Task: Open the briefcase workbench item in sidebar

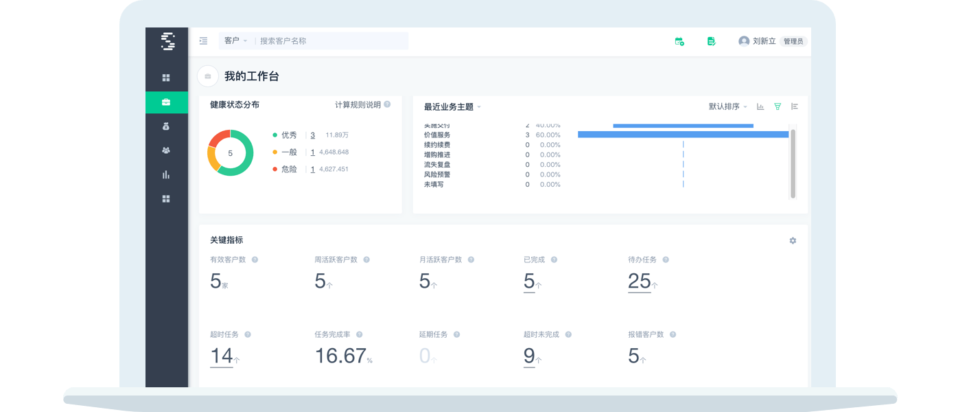Action: pos(166,102)
